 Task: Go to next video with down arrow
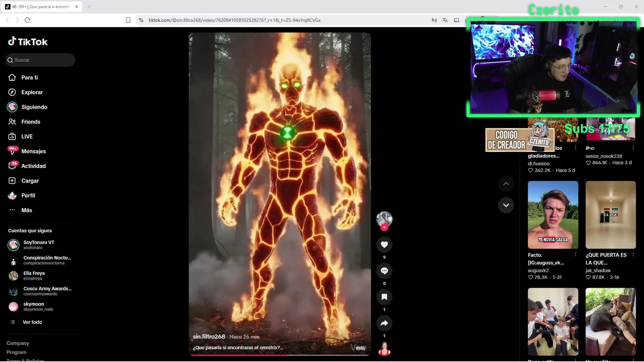506,205
